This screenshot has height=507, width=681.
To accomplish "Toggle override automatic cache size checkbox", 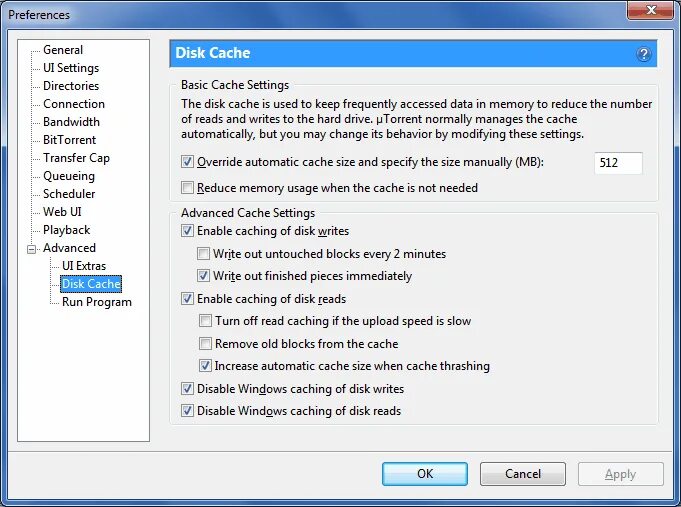I will tap(187, 162).
